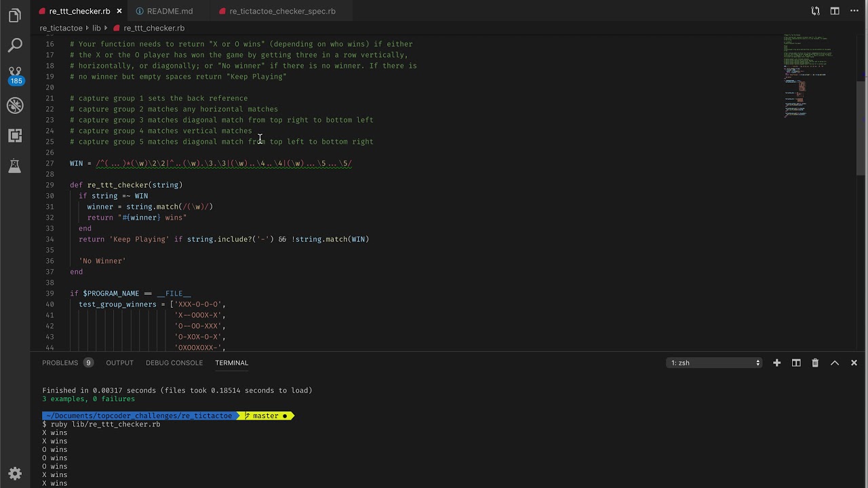Screen dimensions: 868x488
Task: Kill the terminal with trash icon
Action: 815,363
